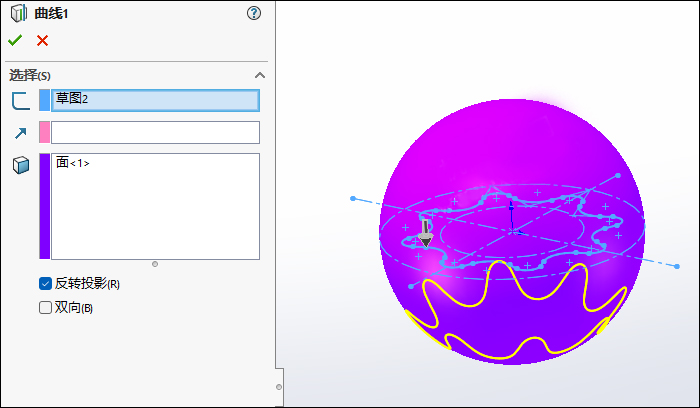
Task: Click the gray direction arrow handle on the sphere
Action: 425,235
